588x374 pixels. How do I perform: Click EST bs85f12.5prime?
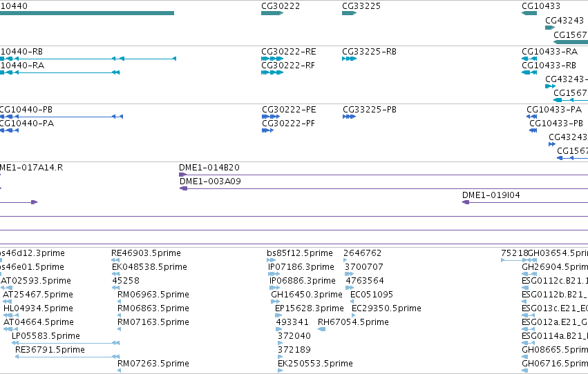coord(300,253)
